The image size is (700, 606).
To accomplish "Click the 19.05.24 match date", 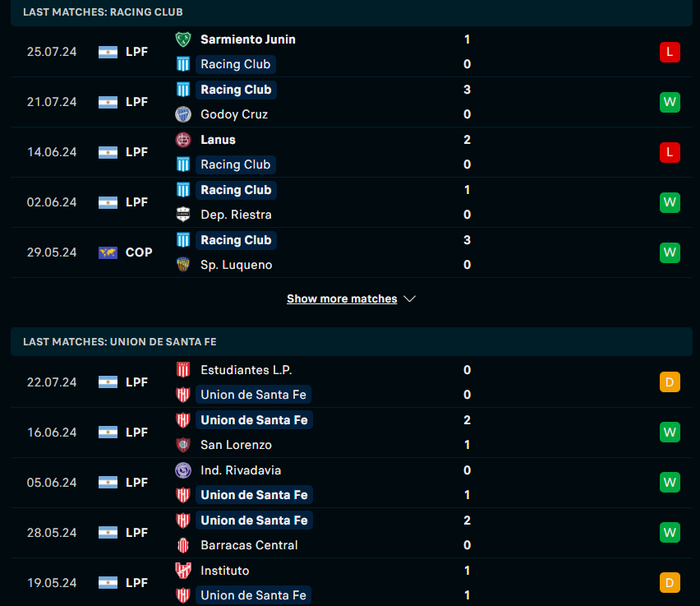I will 52,583.
